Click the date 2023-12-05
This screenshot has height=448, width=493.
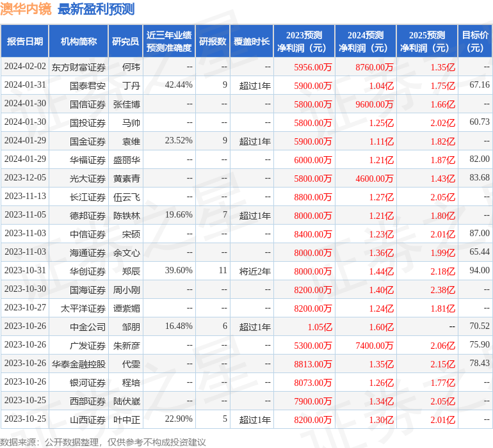click(x=25, y=178)
